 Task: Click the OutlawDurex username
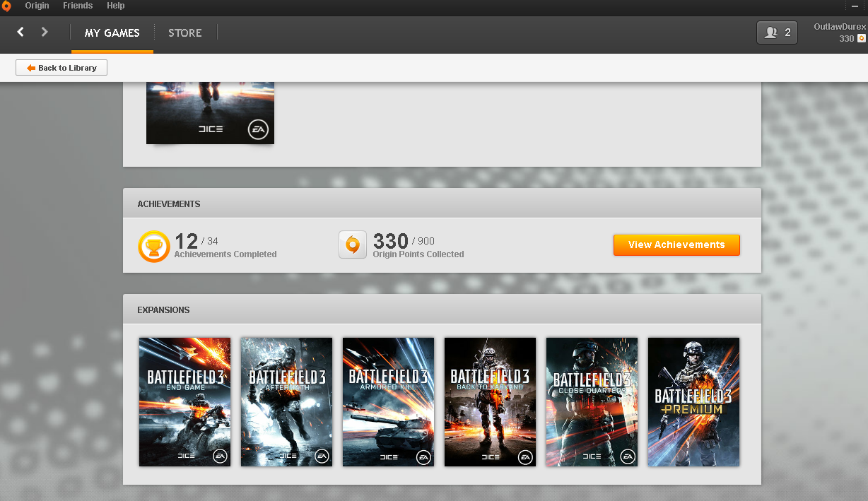coord(840,27)
